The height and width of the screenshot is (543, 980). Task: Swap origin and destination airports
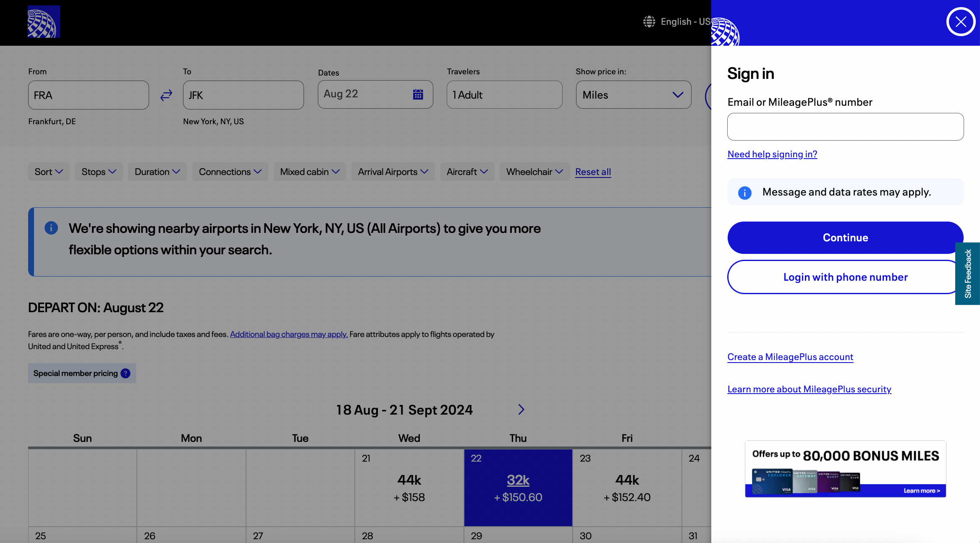[x=166, y=95]
